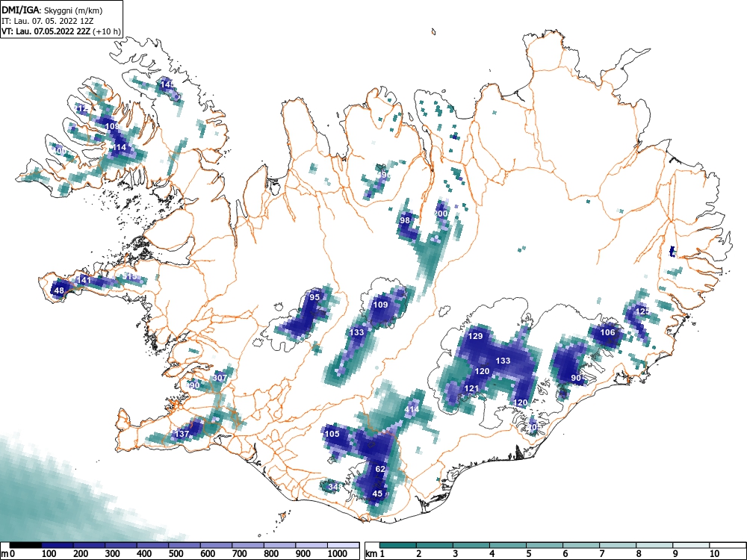The image size is (747, 560).
Task: Click the 90 visibility value on the map
Action: [x=576, y=378]
